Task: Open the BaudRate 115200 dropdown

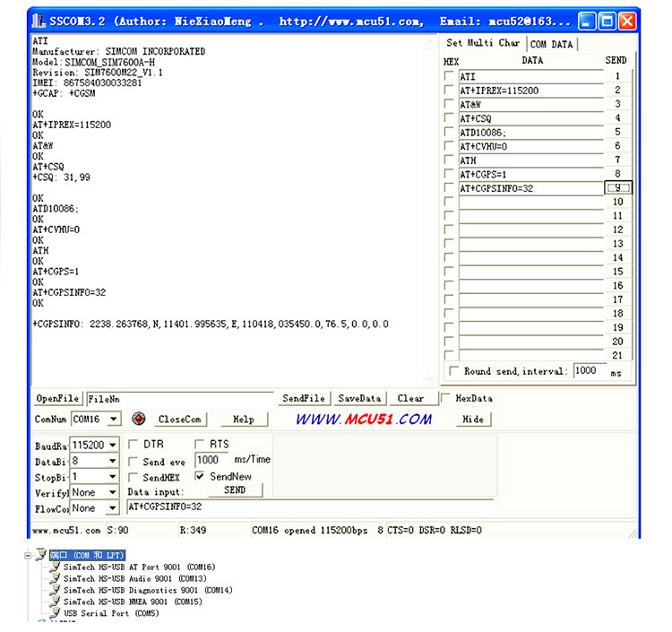Action: tap(112, 445)
